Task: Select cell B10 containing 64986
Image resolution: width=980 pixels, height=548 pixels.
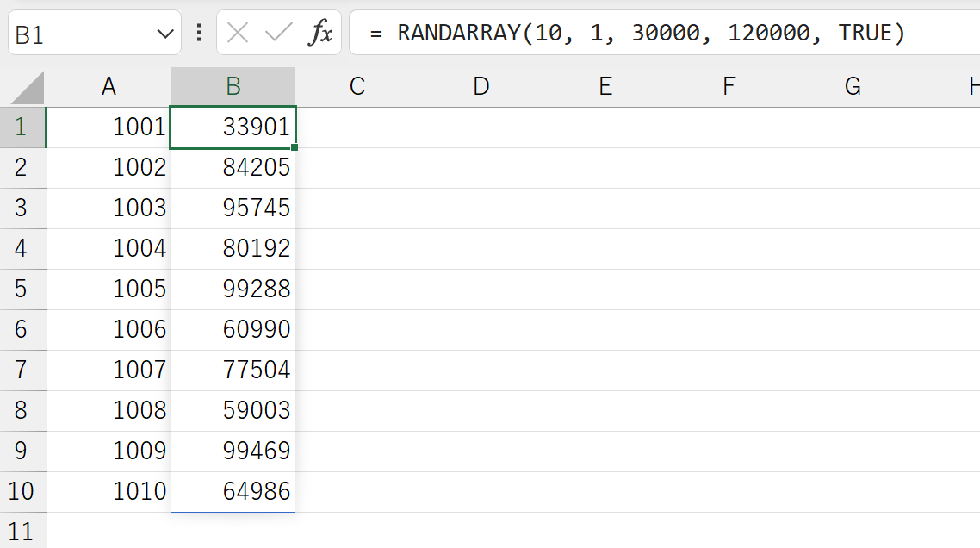Action: click(x=233, y=492)
